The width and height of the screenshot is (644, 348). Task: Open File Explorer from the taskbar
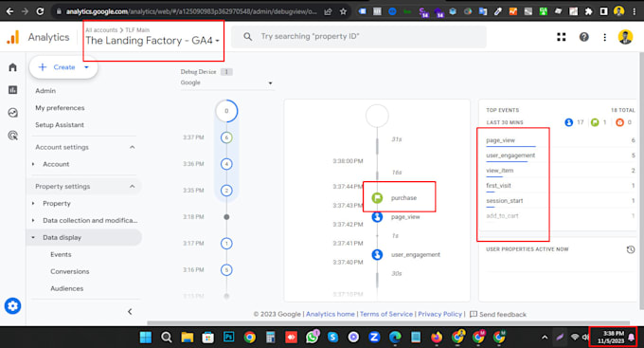(x=187, y=338)
